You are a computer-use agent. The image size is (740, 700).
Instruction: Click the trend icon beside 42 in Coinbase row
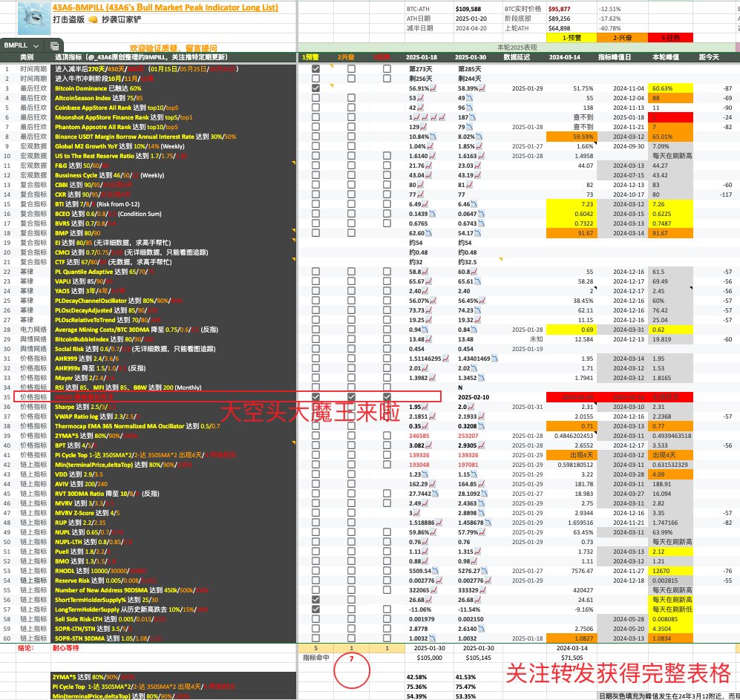(x=421, y=107)
